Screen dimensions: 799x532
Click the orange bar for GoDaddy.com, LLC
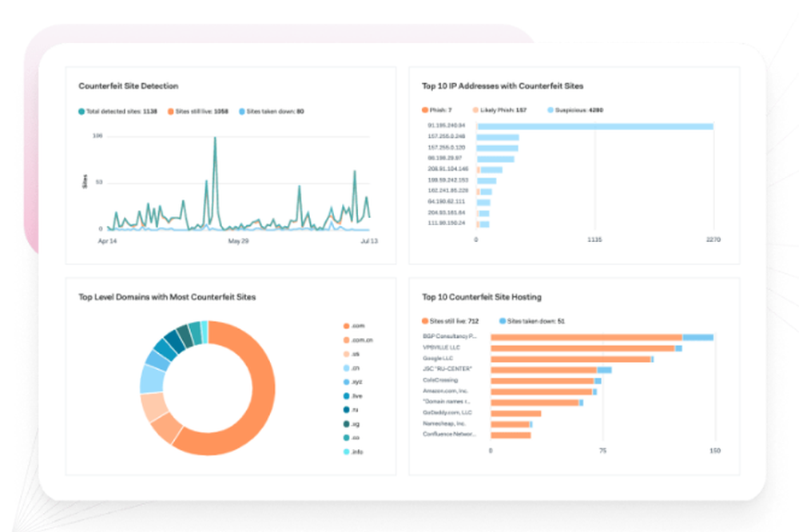(515, 413)
